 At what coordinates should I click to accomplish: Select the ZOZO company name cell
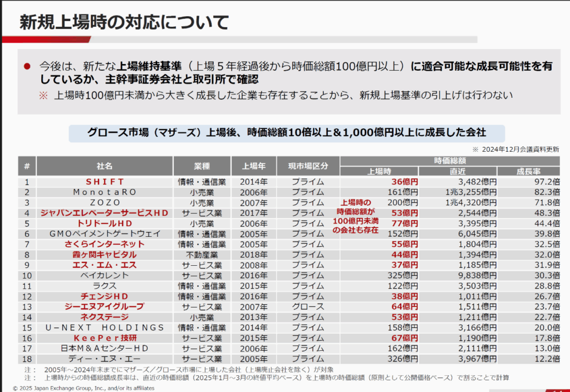pos(105,202)
